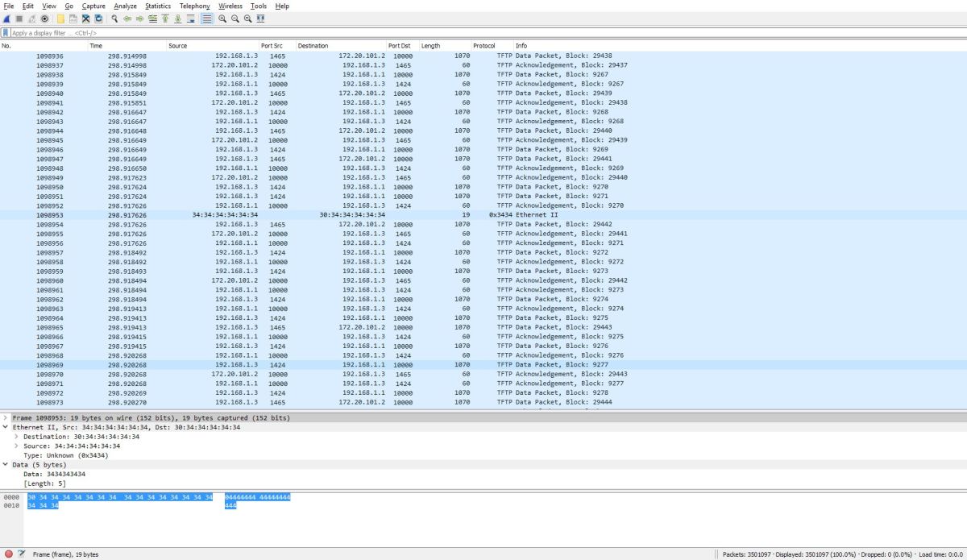Screen dimensions: 967x560
Task: Go forward in packet history
Action: coord(139,19)
